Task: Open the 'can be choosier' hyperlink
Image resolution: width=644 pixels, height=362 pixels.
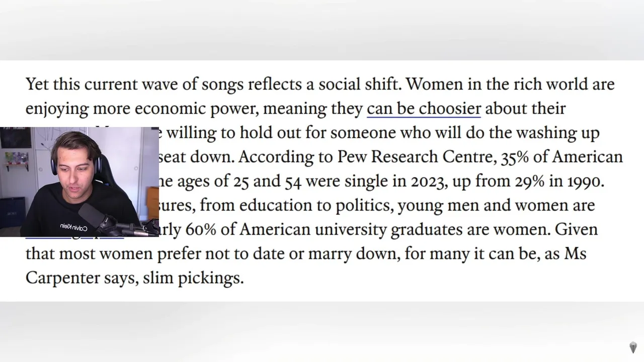Action: pos(424,109)
